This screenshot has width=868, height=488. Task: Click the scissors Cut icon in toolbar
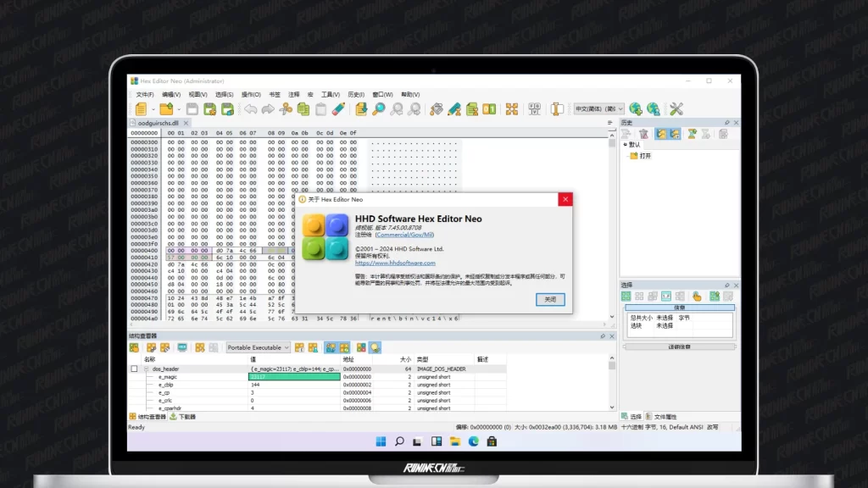tap(286, 109)
